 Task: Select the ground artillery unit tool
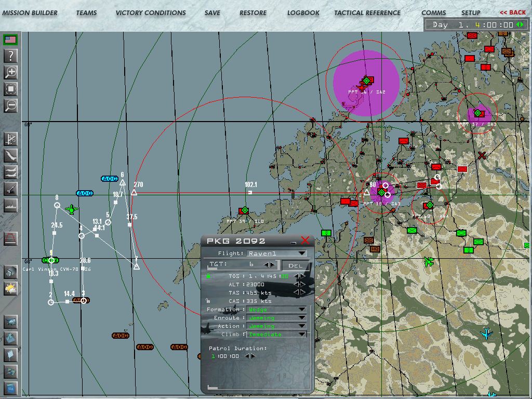coord(10,189)
